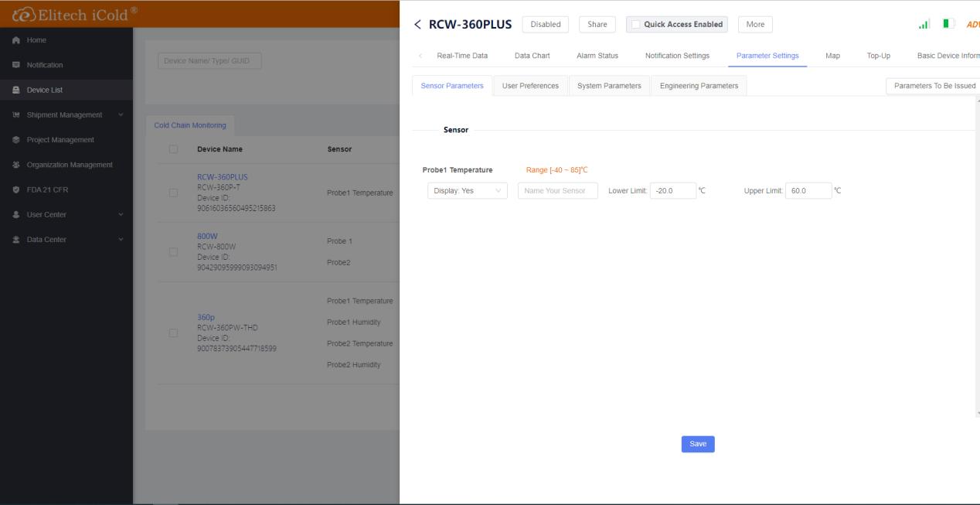Click the FDA 21 CFR shield icon
The image size is (980, 505).
[15, 189]
